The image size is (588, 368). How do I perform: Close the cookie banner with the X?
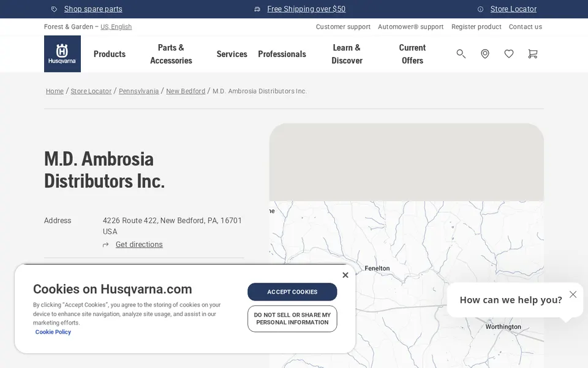[345, 275]
